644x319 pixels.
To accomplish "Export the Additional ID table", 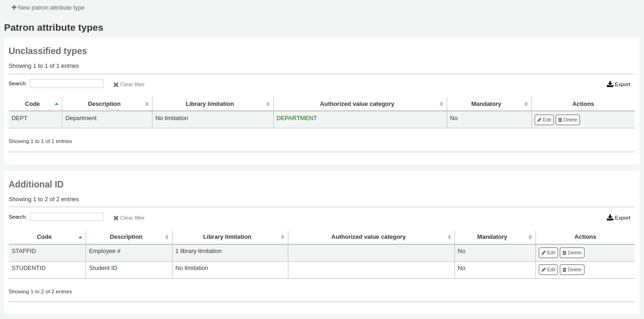I will (x=618, y=217).
